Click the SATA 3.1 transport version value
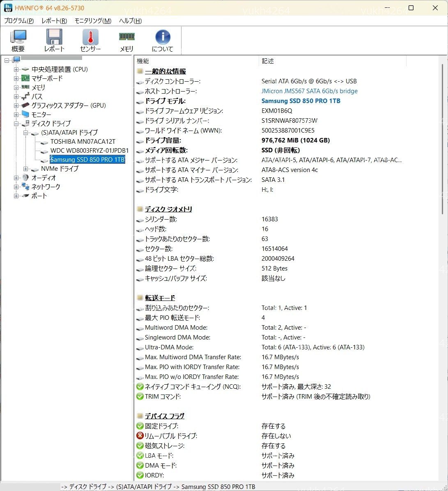The image size is (448, 491). pos(273,180)
